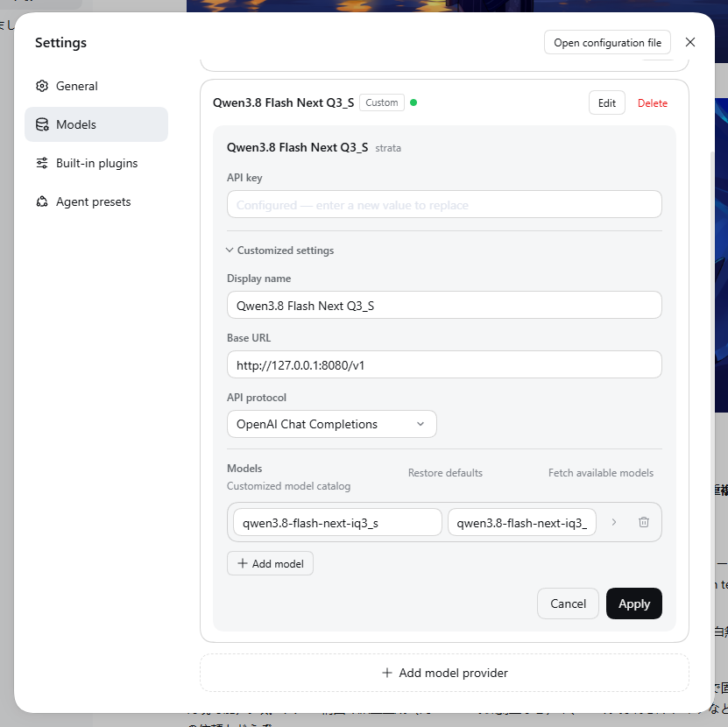Click Cancel button
Screen dimensions: 728x727
568,603
